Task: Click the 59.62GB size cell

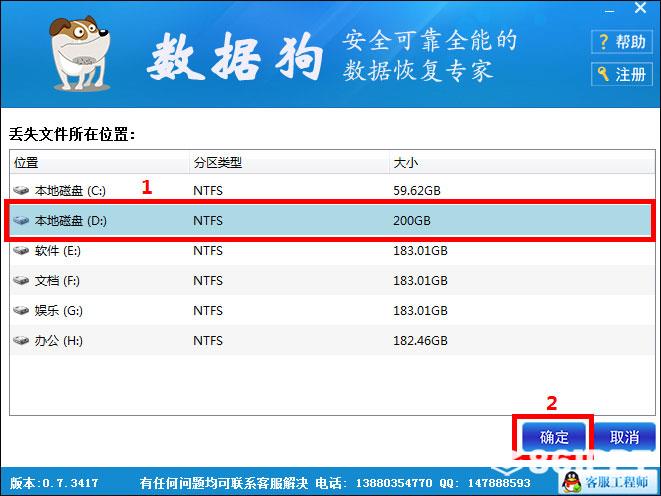Action: 416,190
